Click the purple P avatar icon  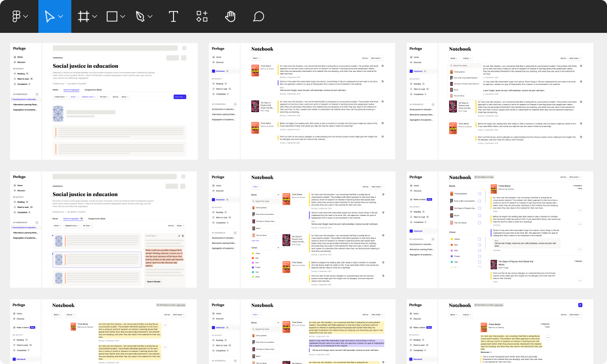[580, 305]
